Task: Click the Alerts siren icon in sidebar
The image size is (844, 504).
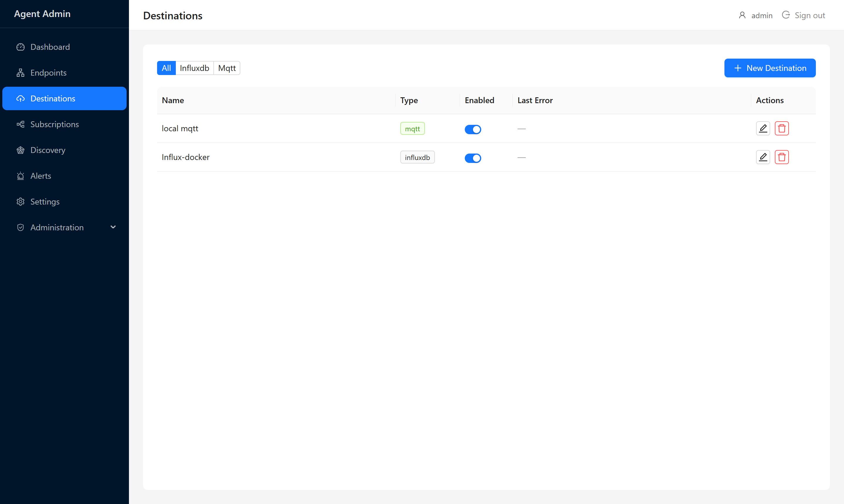Action: click(x=21, y=176)
